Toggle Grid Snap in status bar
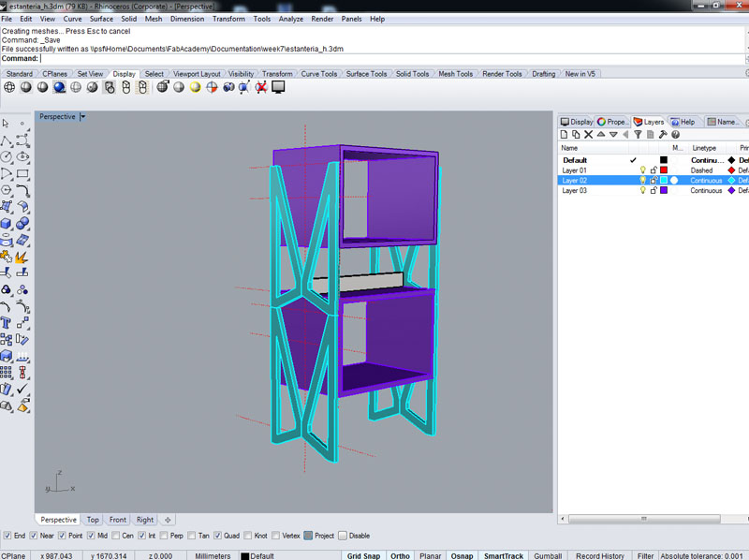Screen dimensions: 749x560 (363, 555)
